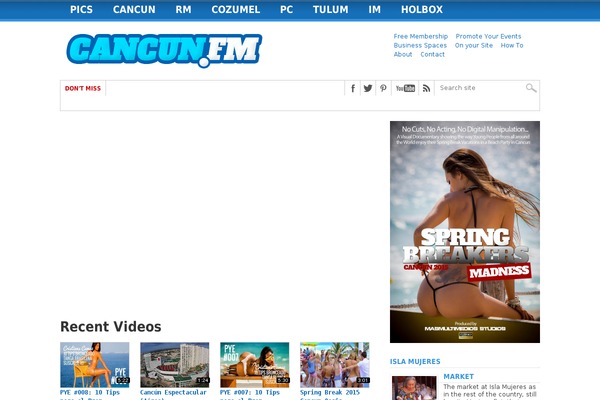Open CANCUN in the top menu
The height and width of the screenshot is (400, 600).
[x=134, y=10]
